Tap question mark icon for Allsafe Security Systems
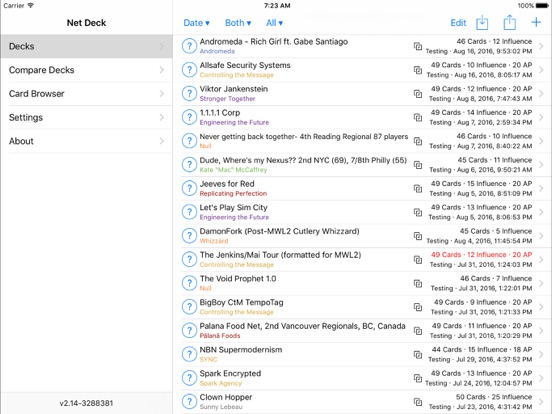This screenshot has width=552, height=414. [189, 70]
